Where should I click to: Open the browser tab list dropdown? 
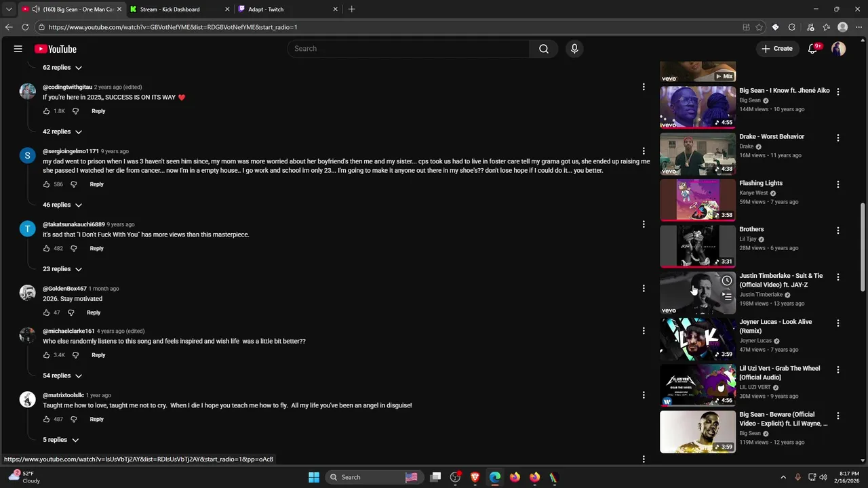click(x=9, y=9)
